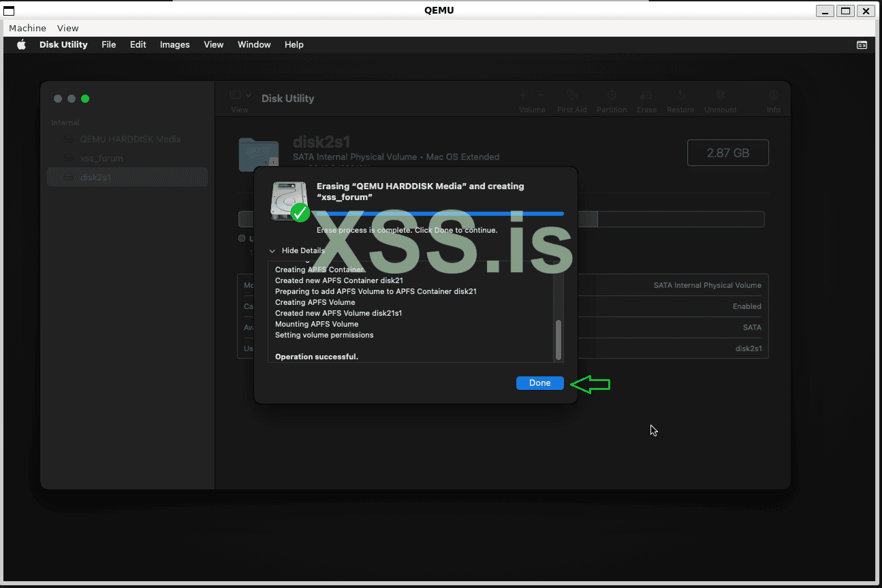Click the remove Volume minus icon

(541, 96)
